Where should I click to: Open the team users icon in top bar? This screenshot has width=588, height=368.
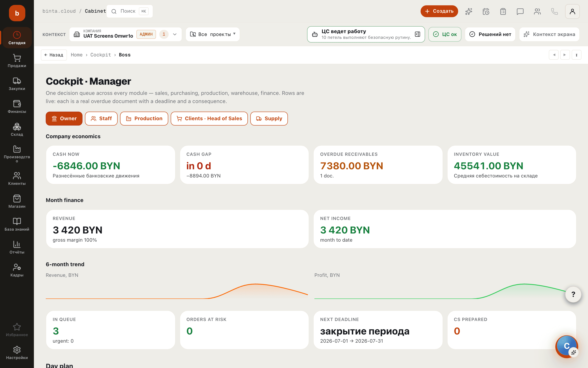click(537, 11)
